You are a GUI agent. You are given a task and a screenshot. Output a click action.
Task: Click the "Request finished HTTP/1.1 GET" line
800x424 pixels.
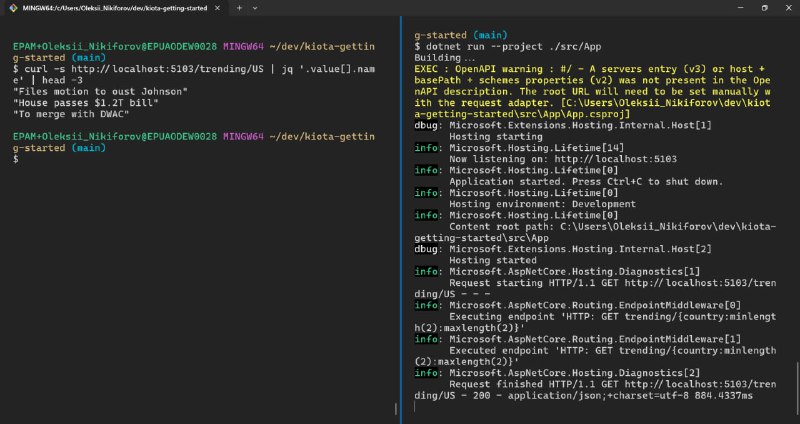click(595, 390)
